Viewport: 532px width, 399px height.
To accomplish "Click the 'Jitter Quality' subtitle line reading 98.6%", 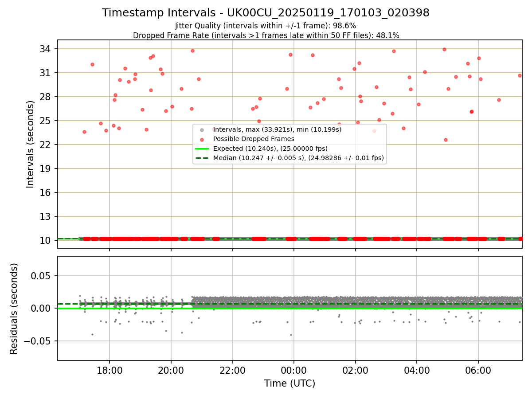I will [266, 26].
